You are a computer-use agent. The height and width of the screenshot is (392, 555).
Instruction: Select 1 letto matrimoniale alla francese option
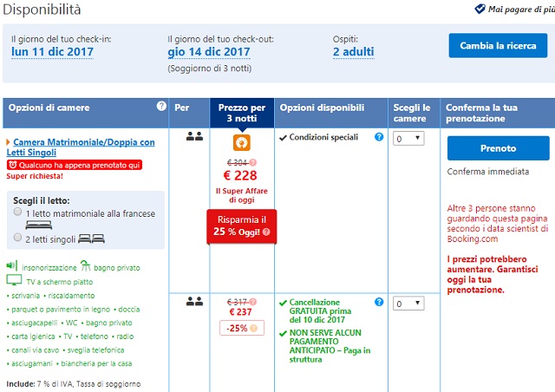click(17, 212)
